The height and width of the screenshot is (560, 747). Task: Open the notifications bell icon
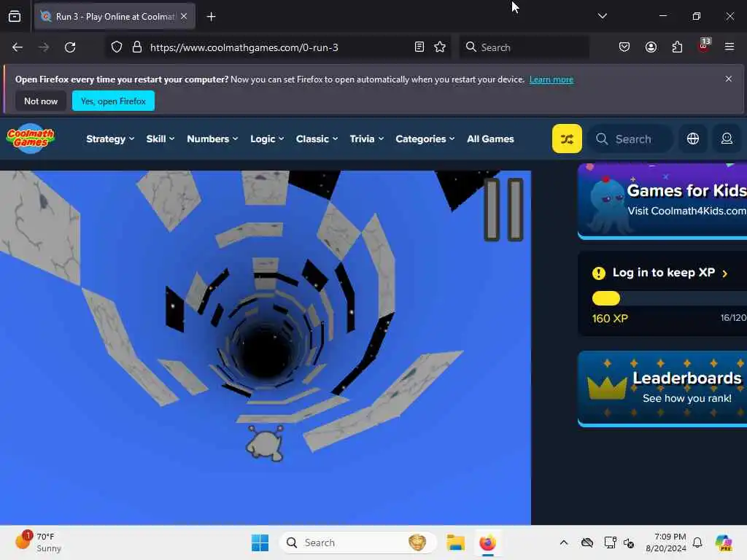[x=697, y=542]
